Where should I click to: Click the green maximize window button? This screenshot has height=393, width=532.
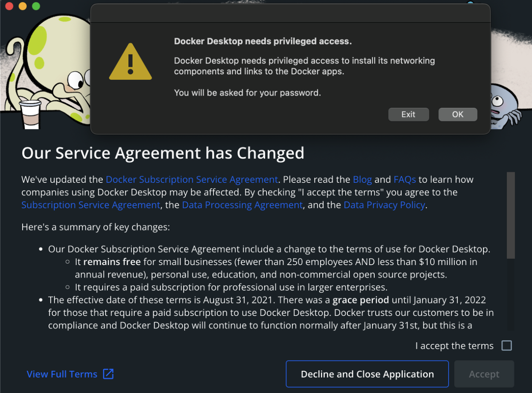[36, 6]
